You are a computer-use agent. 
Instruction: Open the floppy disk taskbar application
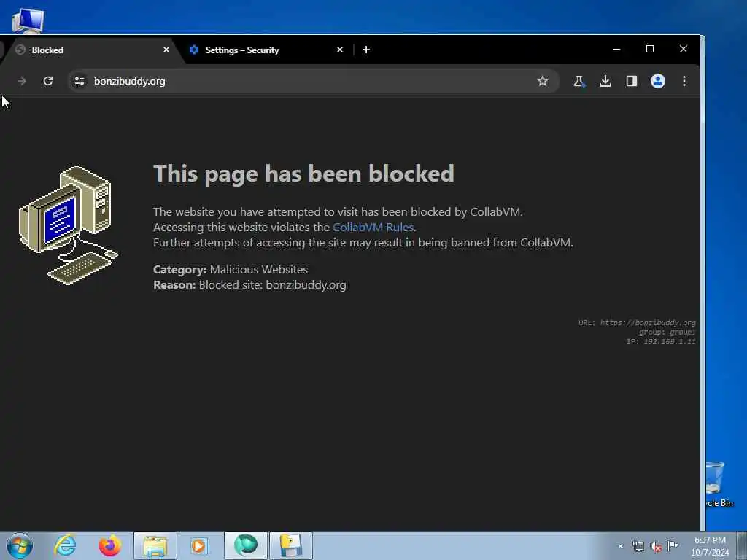point(291,545)
